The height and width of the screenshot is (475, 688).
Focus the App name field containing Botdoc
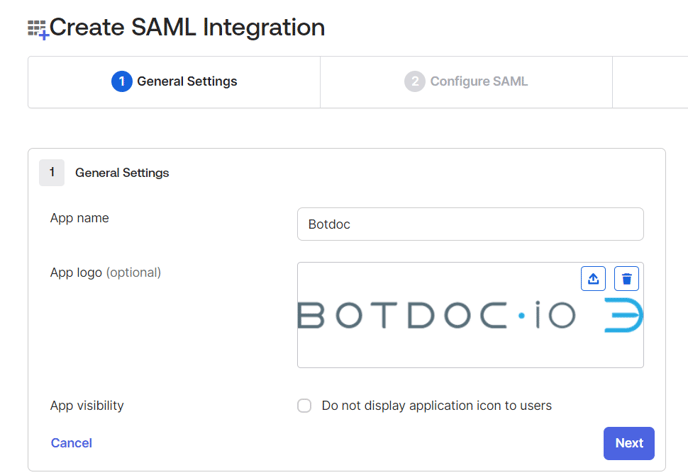tap(470, 224)
